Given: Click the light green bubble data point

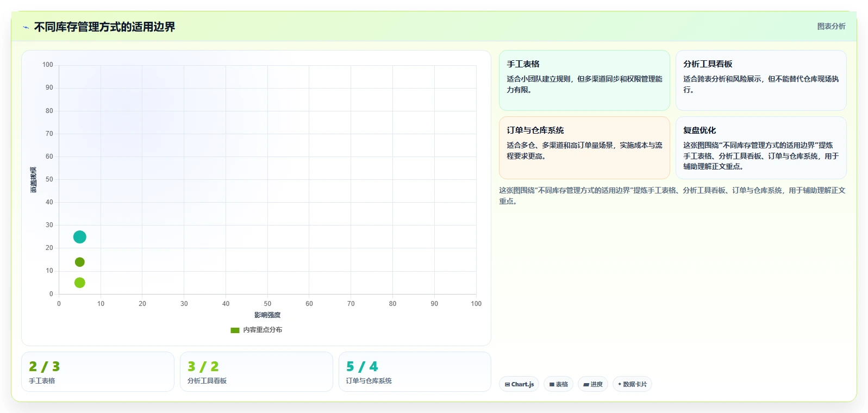Looking at the screenshot, I should tap(79, 283).
